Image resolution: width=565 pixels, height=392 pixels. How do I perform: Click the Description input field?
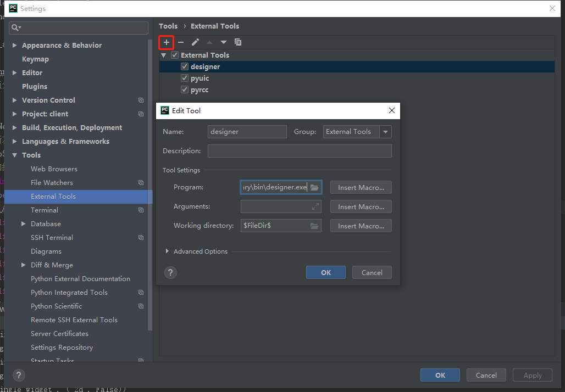pos(300,151)
